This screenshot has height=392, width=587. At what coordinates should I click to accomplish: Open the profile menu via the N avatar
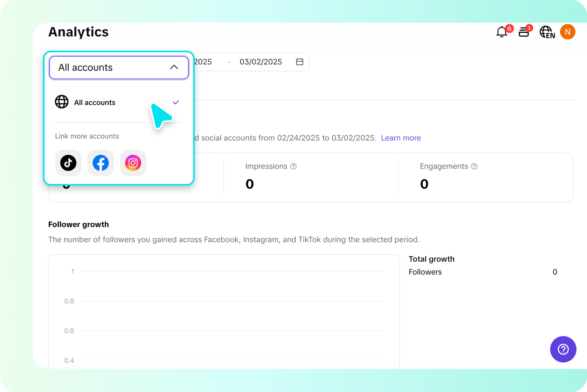(x=567, y=32)
